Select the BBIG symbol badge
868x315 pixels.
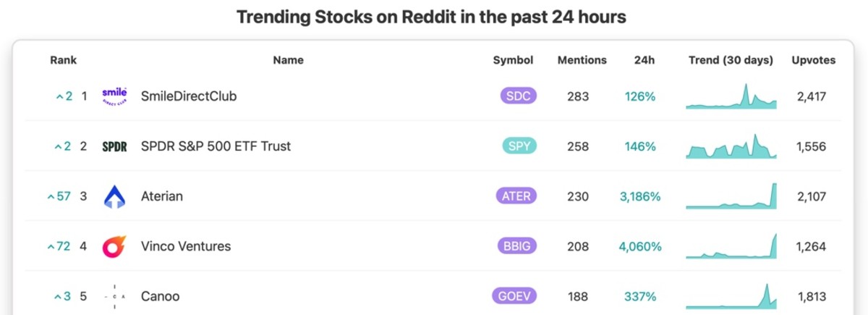(x=516, y=246)
